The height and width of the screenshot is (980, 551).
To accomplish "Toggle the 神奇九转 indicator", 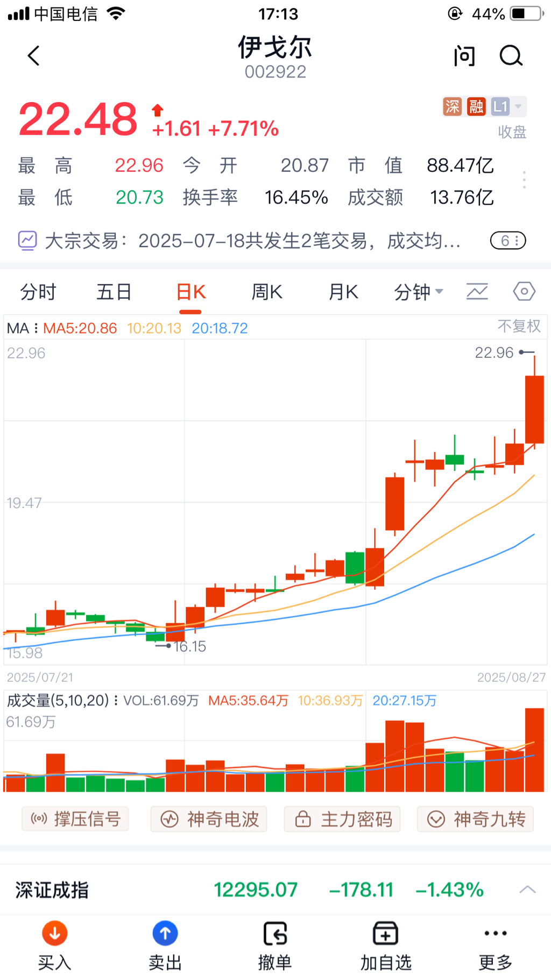I will [x=476, y=819].
